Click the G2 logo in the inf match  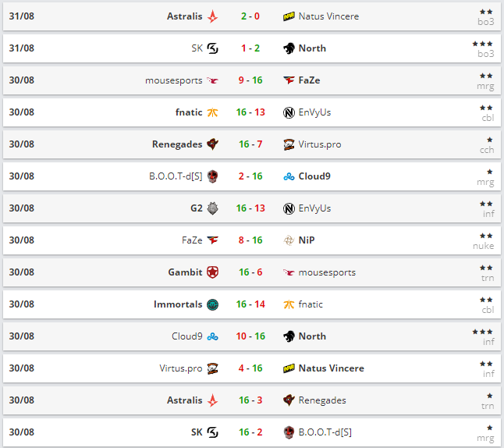(x=212, y=208)
